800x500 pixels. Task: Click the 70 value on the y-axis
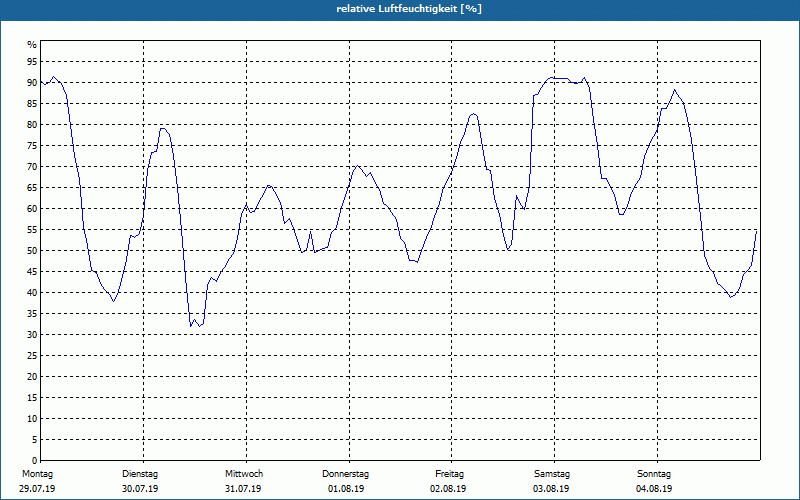(x=32, y=167)
